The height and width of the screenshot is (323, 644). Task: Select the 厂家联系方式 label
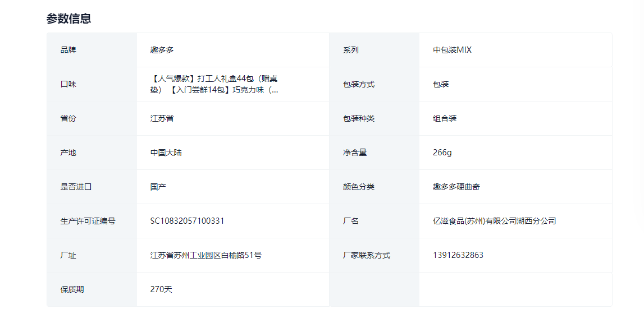click(x=367, y=255)
